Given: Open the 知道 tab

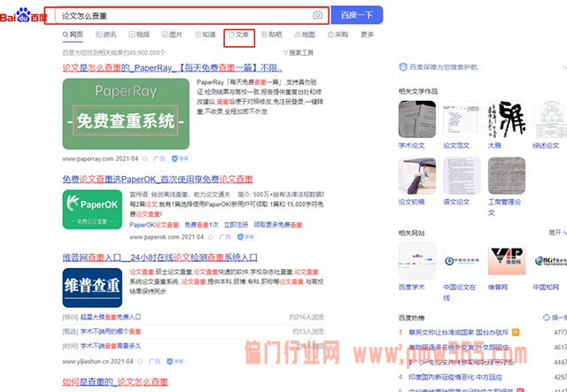Looking at the screenshot, I should 206,35.
